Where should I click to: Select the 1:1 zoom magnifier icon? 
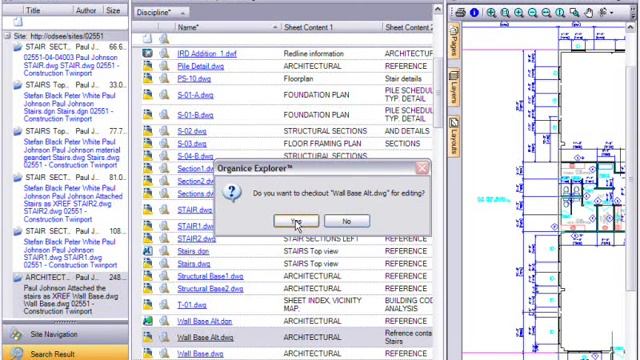pyautogui.click(x=560, y=13)
